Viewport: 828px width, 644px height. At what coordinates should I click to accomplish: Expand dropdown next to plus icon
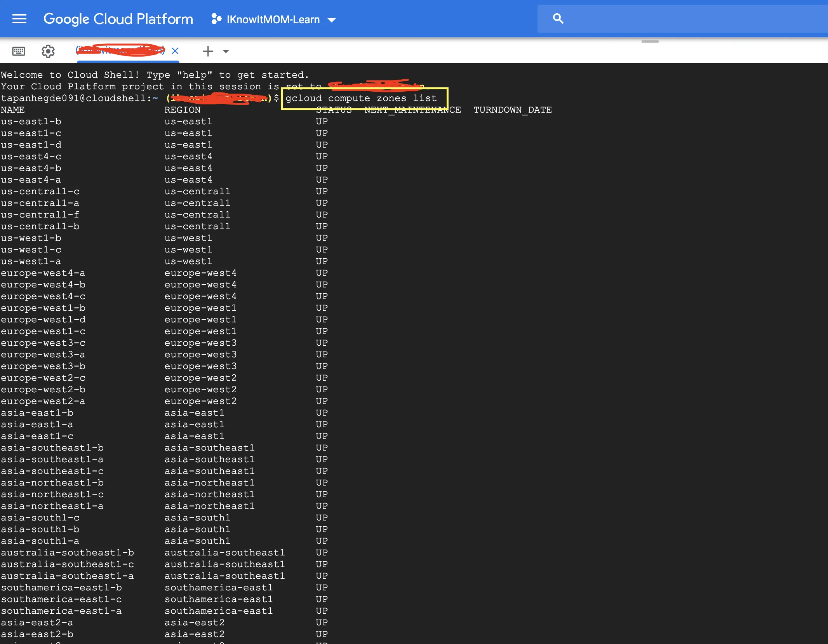pos(226,51)
